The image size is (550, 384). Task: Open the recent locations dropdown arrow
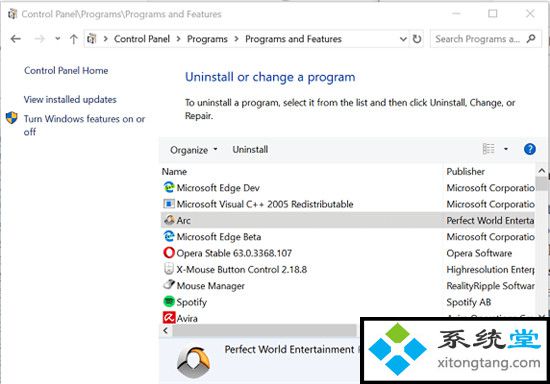coord(58,39)
